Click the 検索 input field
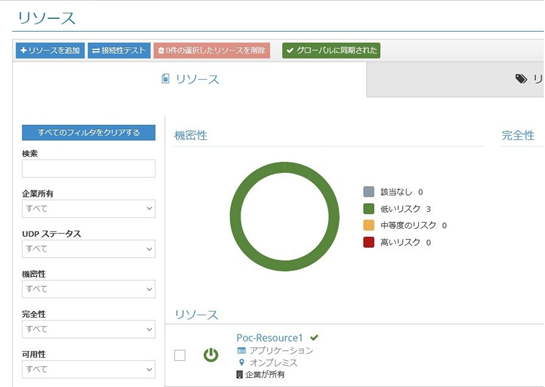 point(89,169)
